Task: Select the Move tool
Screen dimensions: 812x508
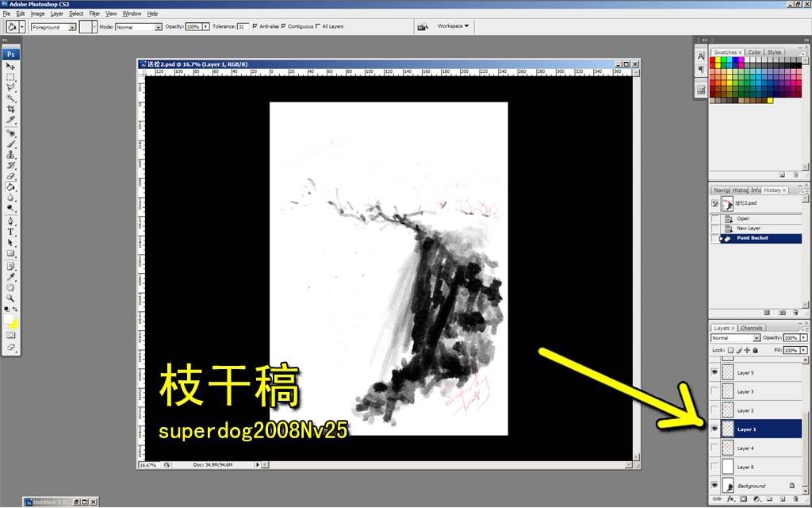Action: pyautogui.click(x=10, y=67)
